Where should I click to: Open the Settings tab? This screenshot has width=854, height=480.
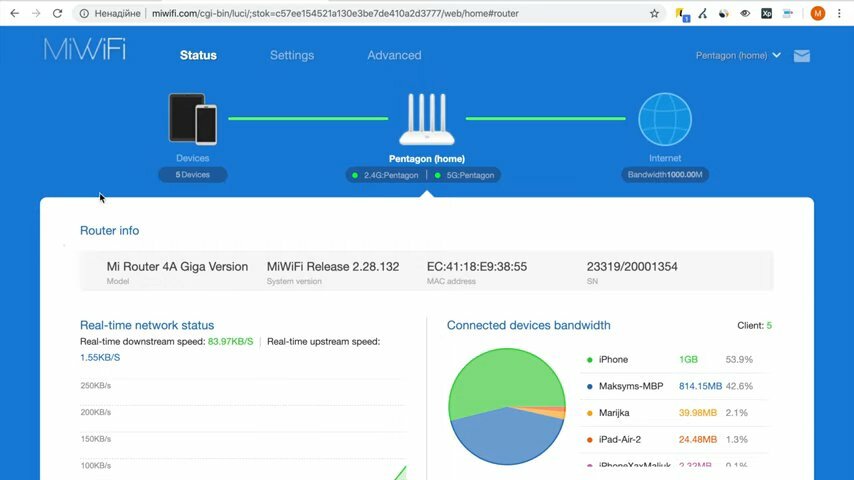point(292,55)
